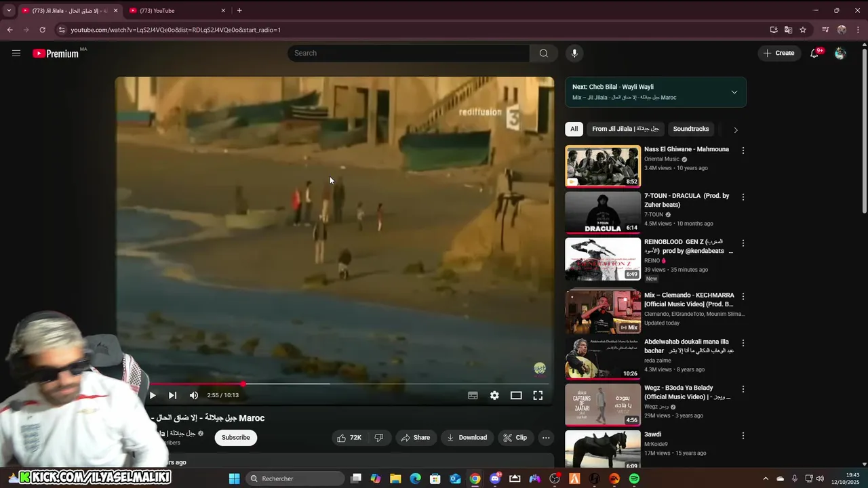This screenshot has width=868, height=488.
Task: Toggle subtitles in the player
Action: click(473, 395)
